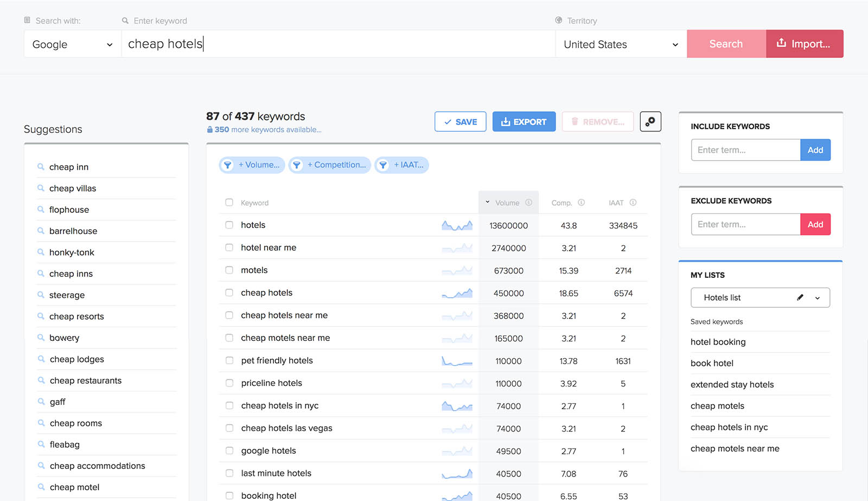Click the Export button
This screenshot has width=868, height=501.
(x=524, y=121)
